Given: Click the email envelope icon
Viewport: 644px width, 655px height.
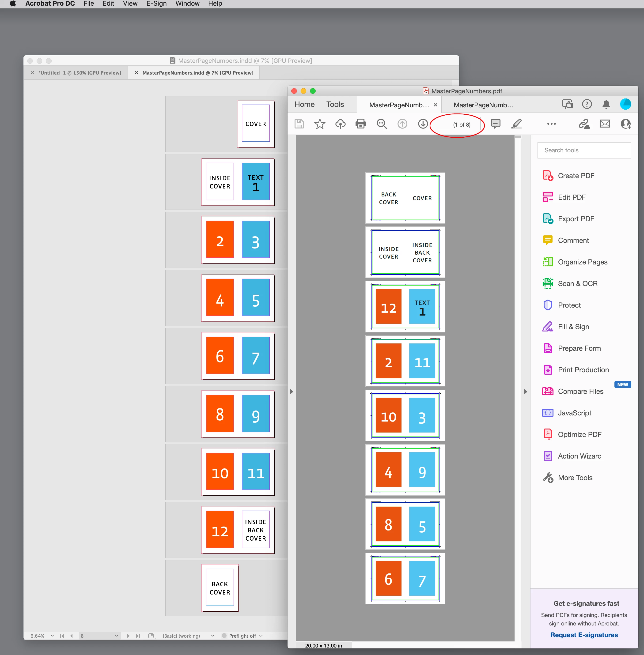Looking at the screenshot, I should click(x=605, y=124).
